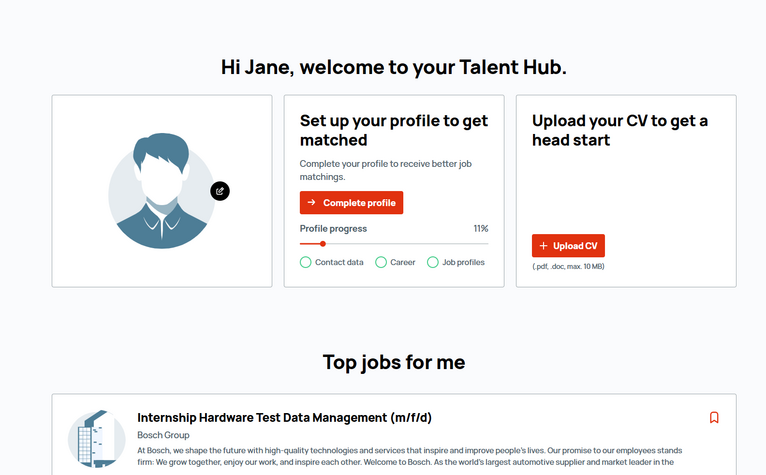Open Internship Hardware Test Data Management job

284,418
